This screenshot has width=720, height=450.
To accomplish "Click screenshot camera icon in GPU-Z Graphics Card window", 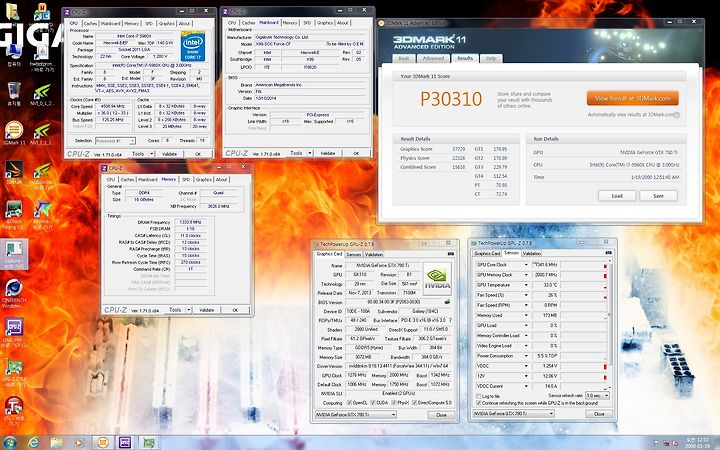I will tap(451, 253).
